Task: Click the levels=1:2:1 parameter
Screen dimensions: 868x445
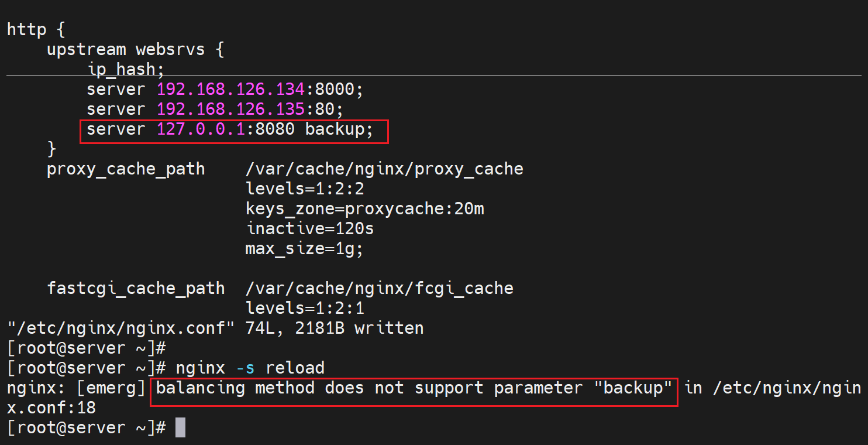Action: pos(305,308)
